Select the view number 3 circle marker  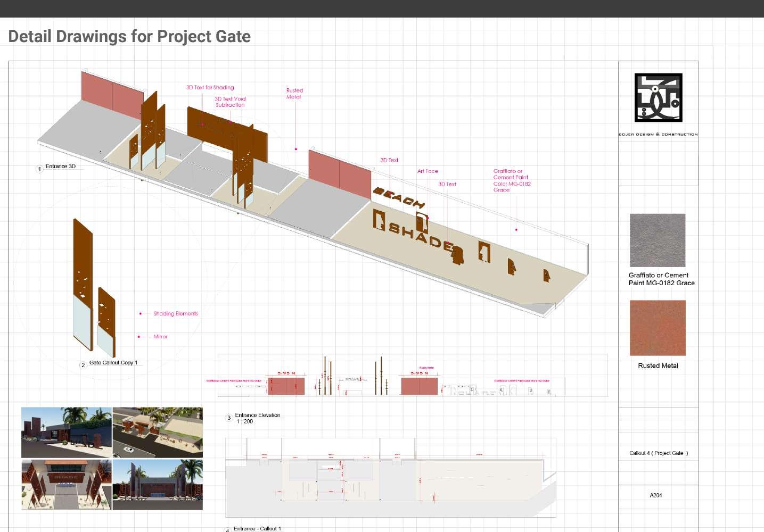[x=229, y=418]
